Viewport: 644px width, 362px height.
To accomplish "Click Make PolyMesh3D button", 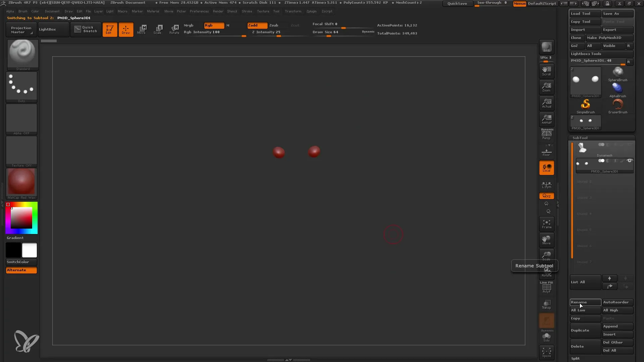I will click(609, 38).
